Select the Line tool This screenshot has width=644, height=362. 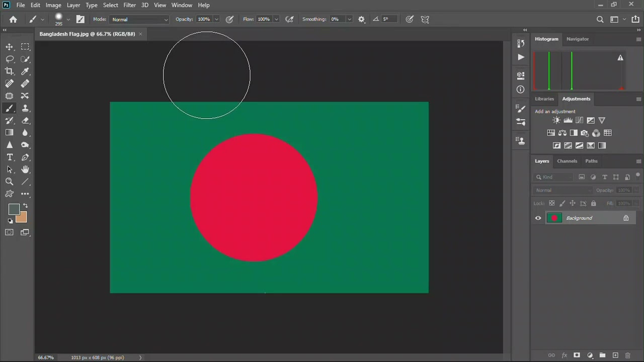[x=25, y=182]
